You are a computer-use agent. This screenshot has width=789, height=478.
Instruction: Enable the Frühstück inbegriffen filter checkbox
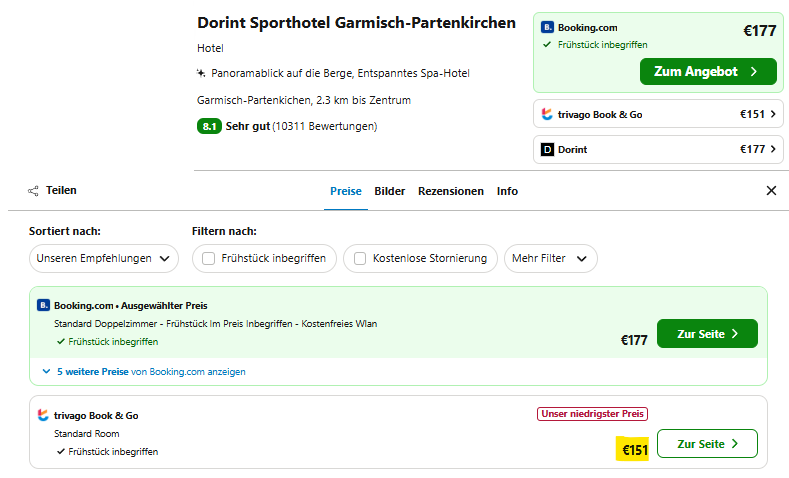209,258
